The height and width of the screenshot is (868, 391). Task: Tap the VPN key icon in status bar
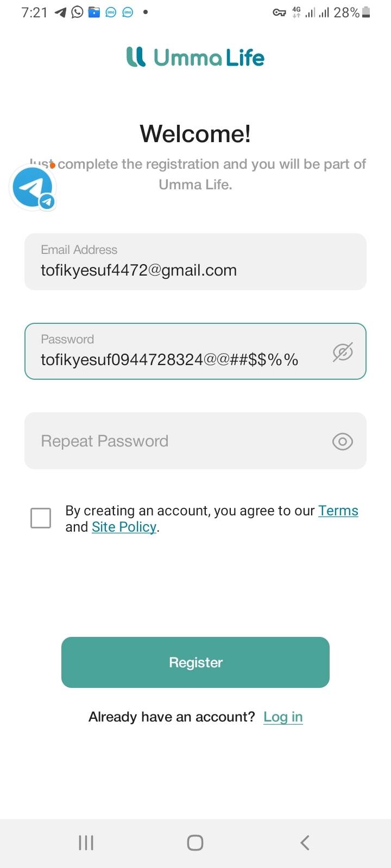(279, 12)
